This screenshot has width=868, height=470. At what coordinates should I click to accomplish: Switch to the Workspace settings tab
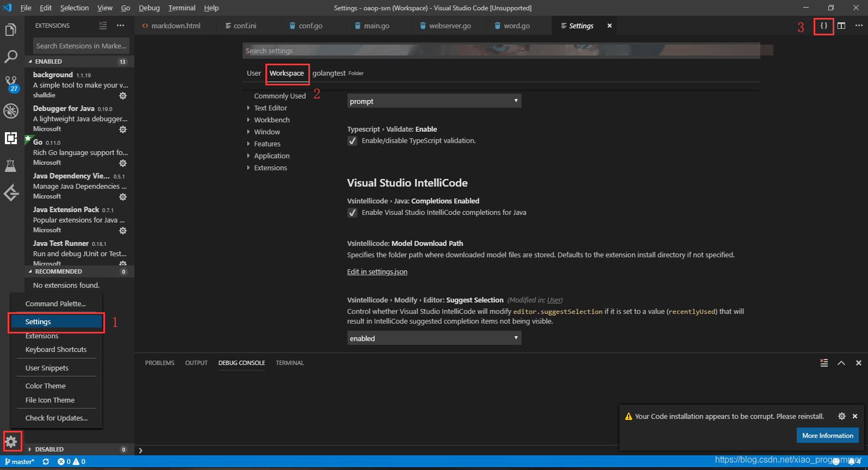287,73
